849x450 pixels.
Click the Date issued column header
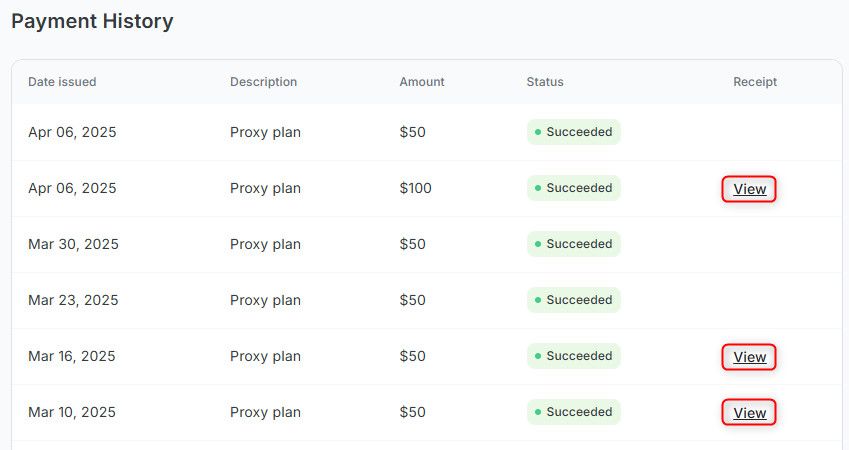pos(62,82)
